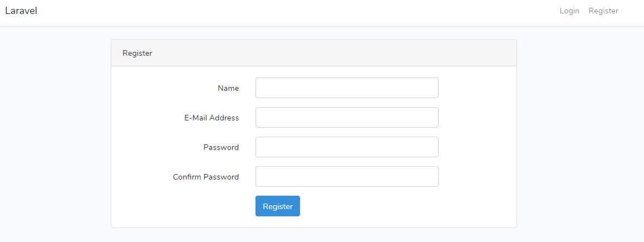
Task: Go to the Login page
Action: point(569,11)
